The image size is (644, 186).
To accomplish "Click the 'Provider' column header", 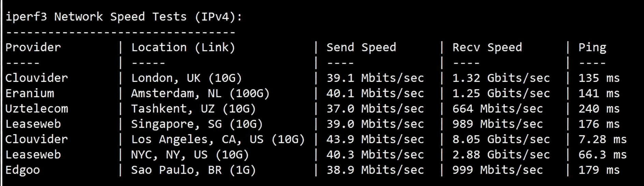I will [33, 47].
